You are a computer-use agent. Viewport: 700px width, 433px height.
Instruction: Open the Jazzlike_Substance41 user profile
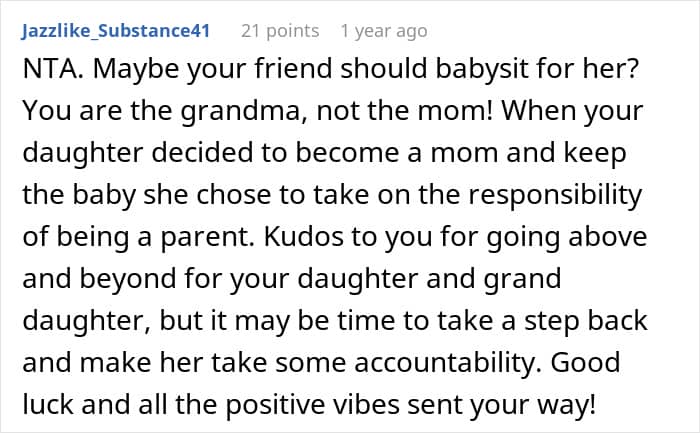coord(115,31)
